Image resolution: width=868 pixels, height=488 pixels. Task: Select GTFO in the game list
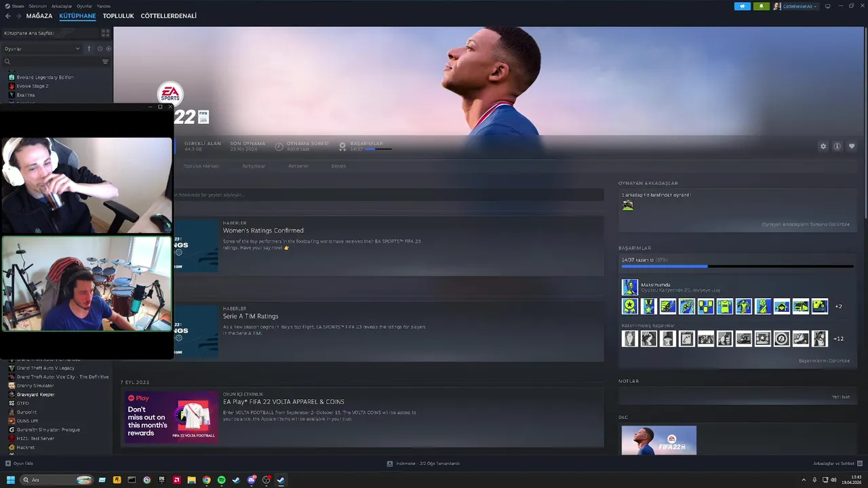[22, 403]
